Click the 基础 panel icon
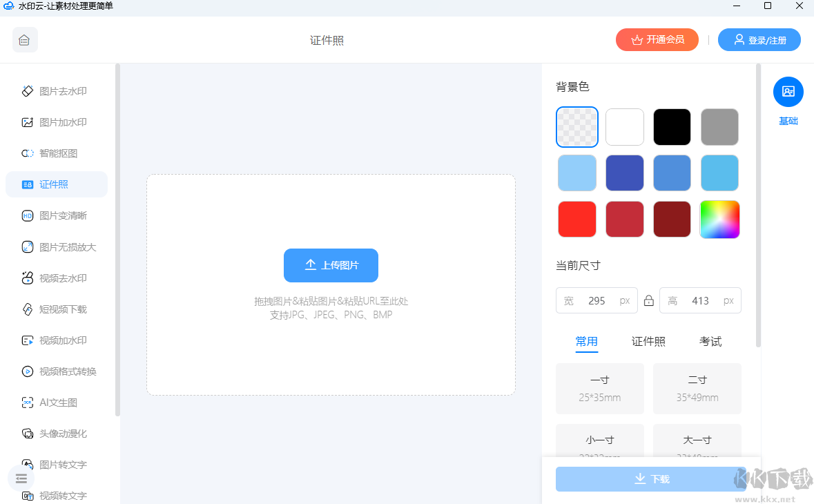814x504 pixels. click(788, 92)
